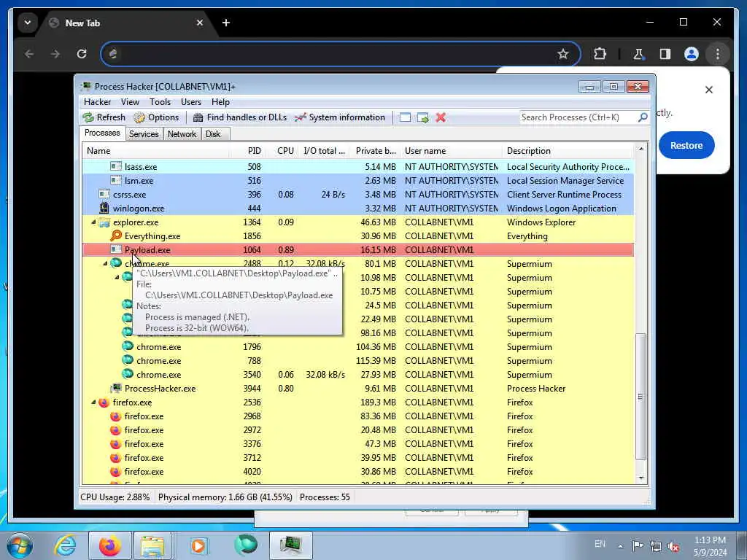Open Internet Explorer from the taskbar
The image size is (747, 560).
click(65, 545)
